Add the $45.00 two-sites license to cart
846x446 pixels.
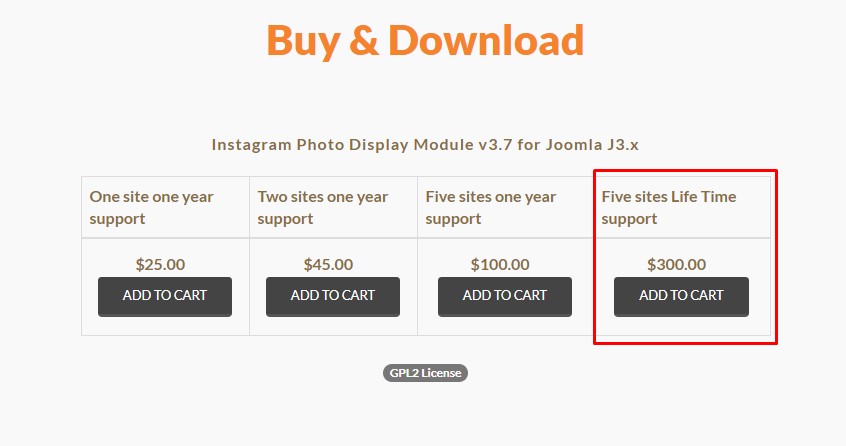333,297
